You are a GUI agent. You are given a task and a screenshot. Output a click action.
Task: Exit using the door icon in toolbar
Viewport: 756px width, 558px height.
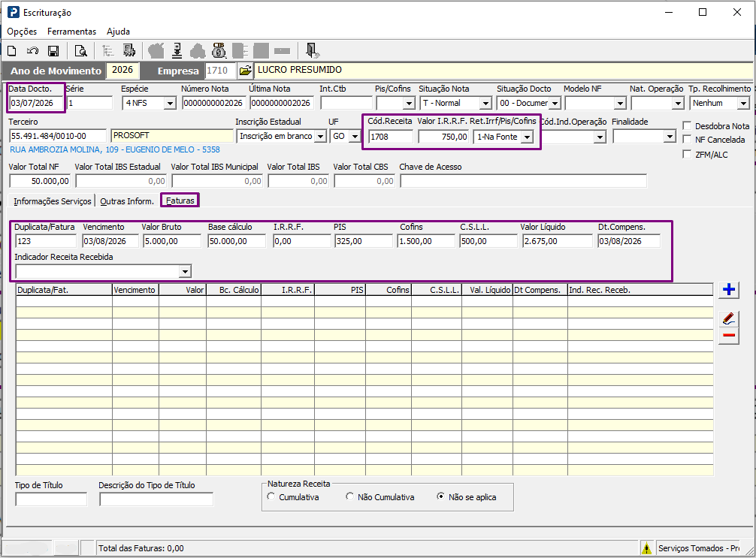pos(311,50)
